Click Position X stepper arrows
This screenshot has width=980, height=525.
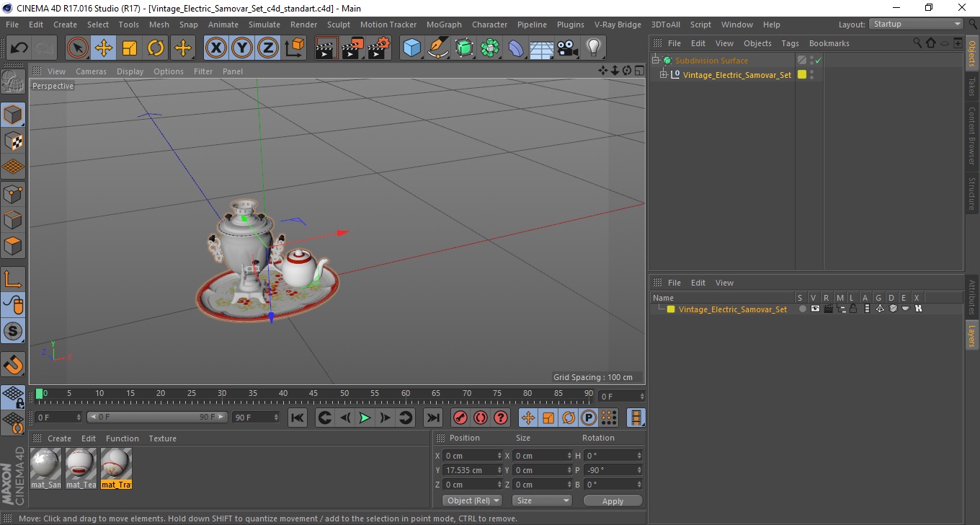coord(499,456)
